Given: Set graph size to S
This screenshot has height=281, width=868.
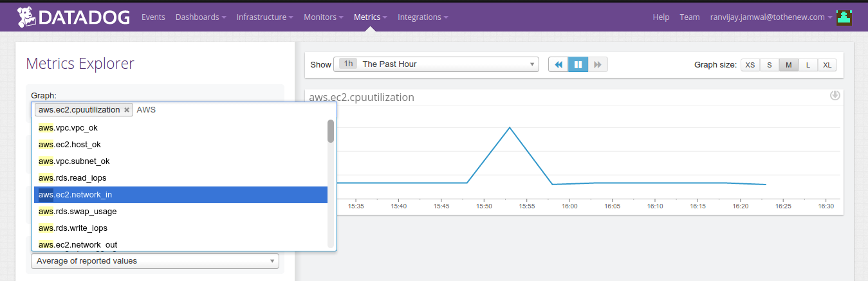Looking at the screenshot, I should [770, 65].
